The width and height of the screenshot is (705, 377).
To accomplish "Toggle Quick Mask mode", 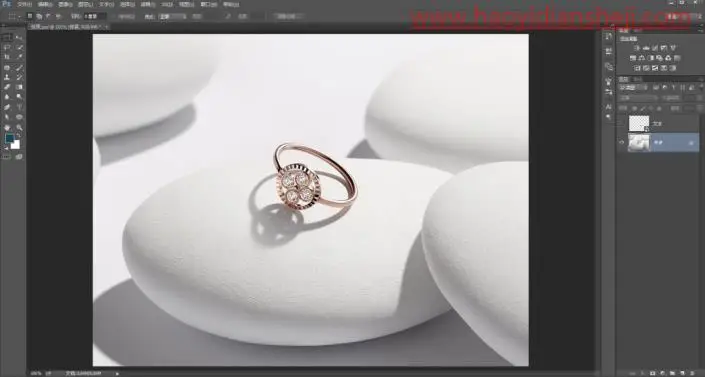I will (x=6, y=157).
